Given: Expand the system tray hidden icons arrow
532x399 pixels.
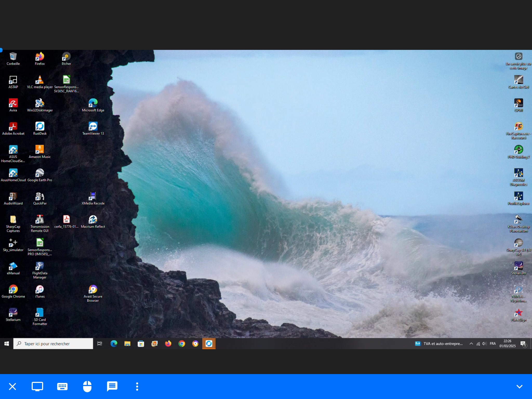Looking at the screenshot, I should pyautogui.click(x=471, y=344).
